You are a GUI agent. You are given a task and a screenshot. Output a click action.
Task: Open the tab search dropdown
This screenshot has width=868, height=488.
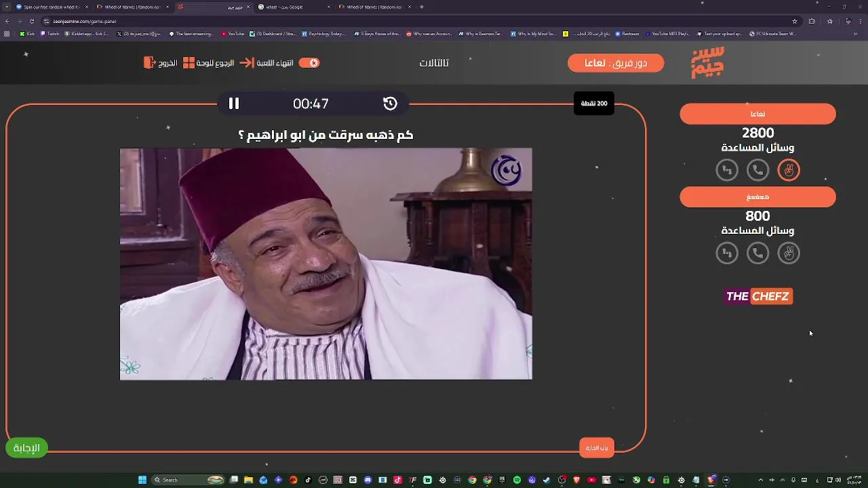pos(6,7)
